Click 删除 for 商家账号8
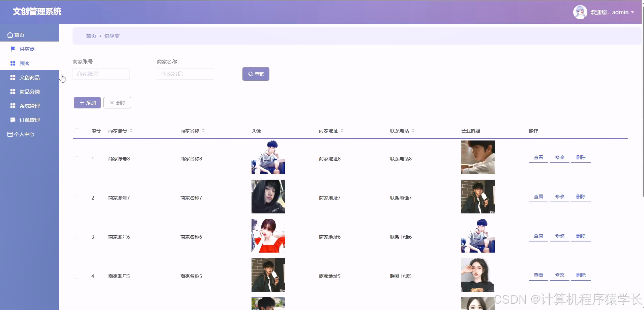The width and height of the screenshot is (644, 310). (x=581, y=158)
